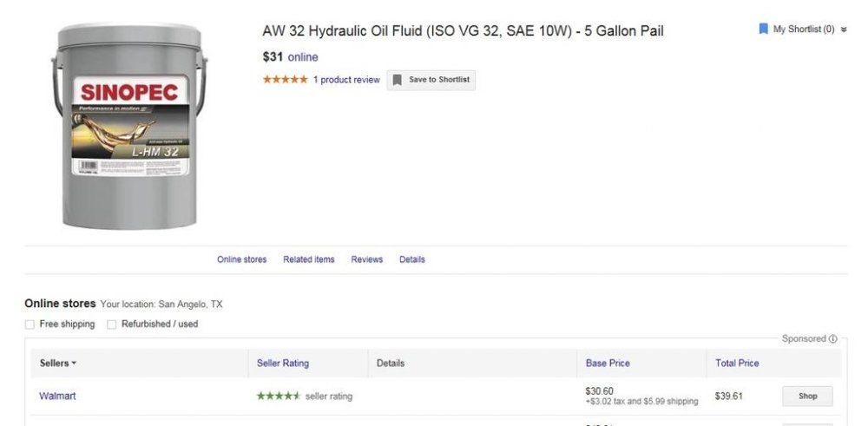
Task: Expand the My Shortlist double-chevron
Action: (844, 29)
